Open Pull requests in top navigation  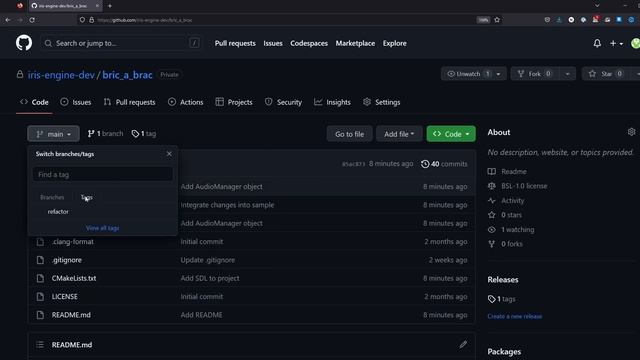(x=235, y=43)
